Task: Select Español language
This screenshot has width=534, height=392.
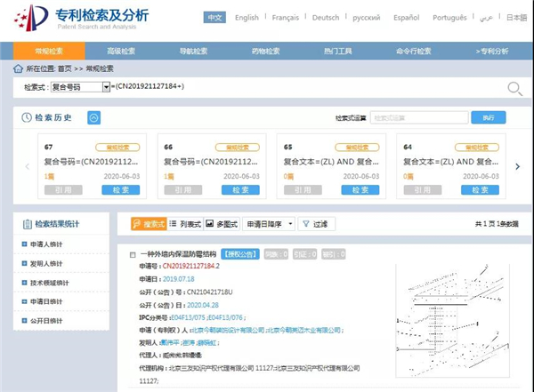Action: pyautogui.click(x=407, y=18)
